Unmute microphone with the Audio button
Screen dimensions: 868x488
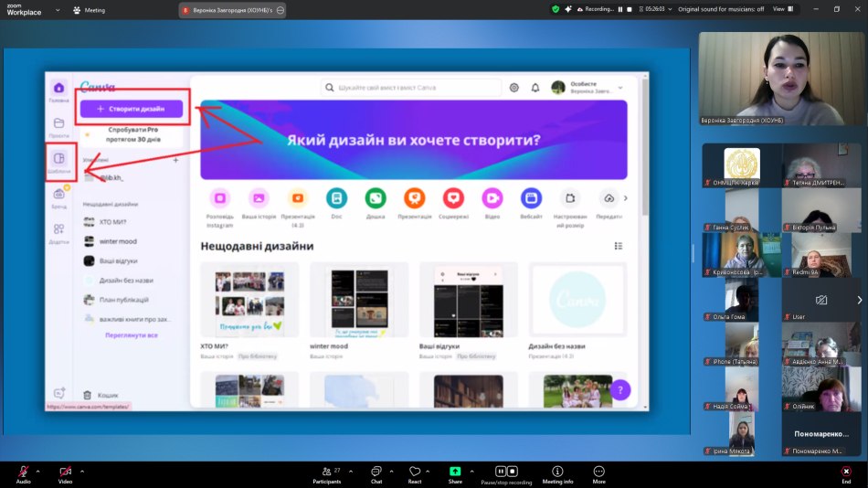23,472
